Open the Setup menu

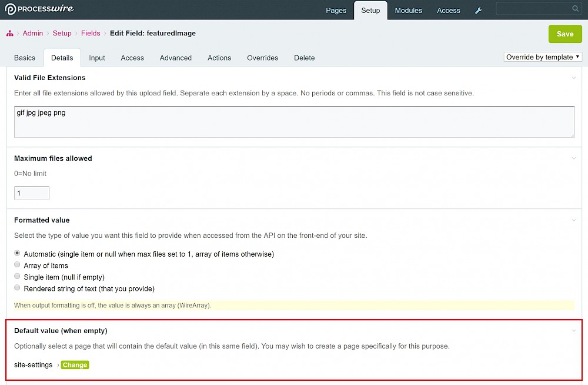tap(370, 11)
